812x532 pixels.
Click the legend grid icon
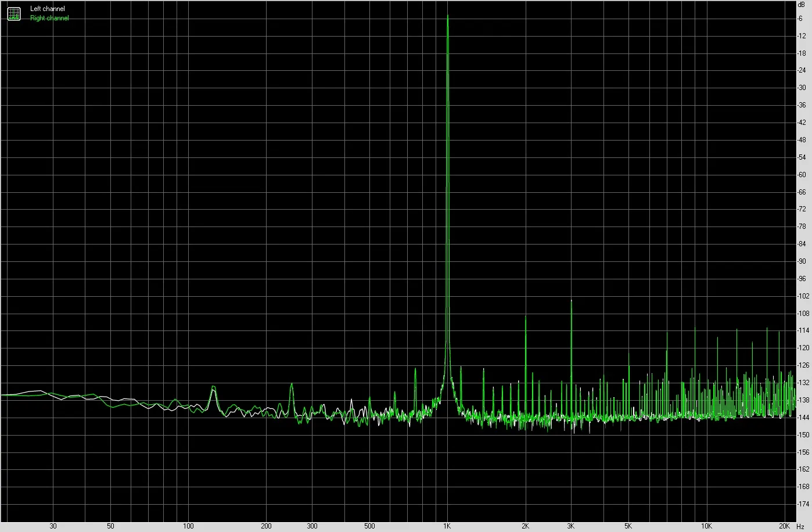pos(13,13)
